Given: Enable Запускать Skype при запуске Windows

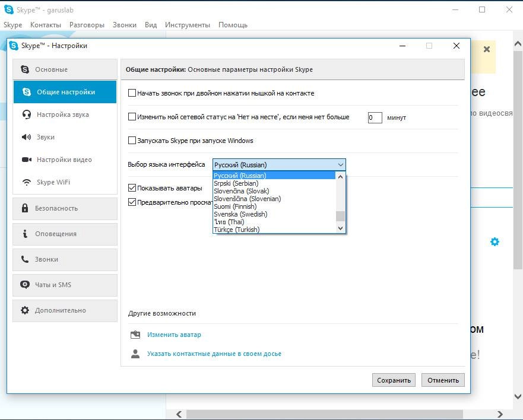Looking at the screenshot, I should click(132, 141).
